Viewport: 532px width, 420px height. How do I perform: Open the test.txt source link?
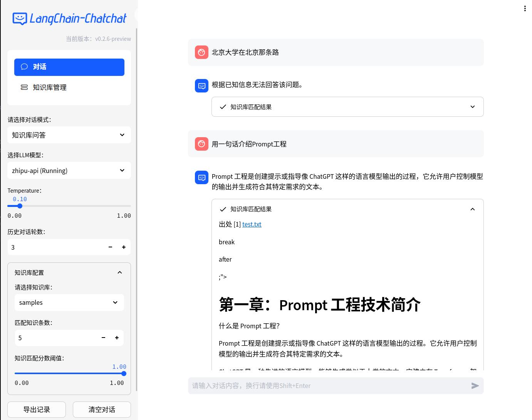click(x=252, y=224)
